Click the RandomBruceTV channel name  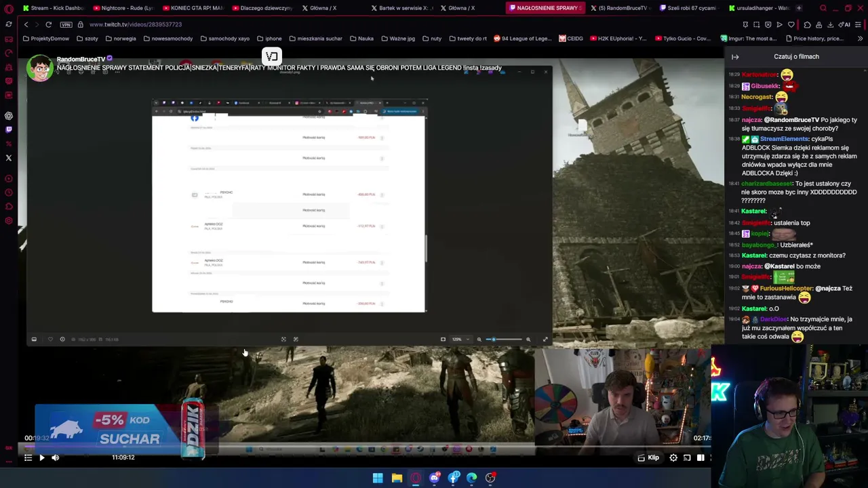(81, 60)
